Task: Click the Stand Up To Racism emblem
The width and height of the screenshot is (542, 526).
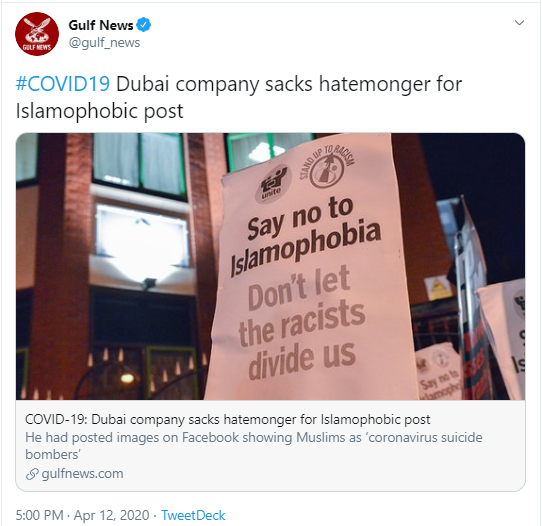Action: [x=327, y=168]
